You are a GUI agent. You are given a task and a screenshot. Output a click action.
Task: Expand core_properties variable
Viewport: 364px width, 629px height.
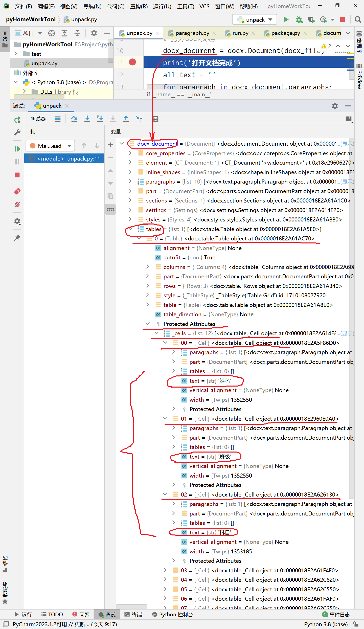click(130, 153)
